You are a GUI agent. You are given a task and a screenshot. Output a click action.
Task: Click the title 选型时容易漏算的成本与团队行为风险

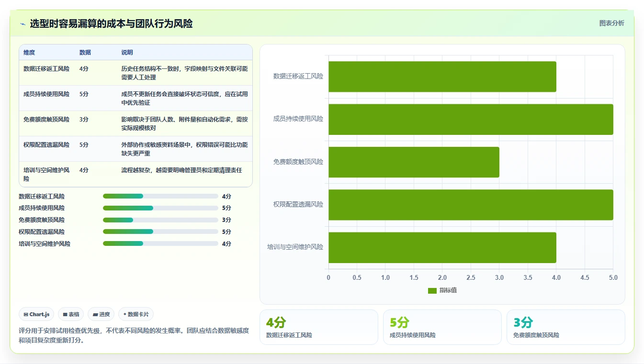[x=111, y=23]
